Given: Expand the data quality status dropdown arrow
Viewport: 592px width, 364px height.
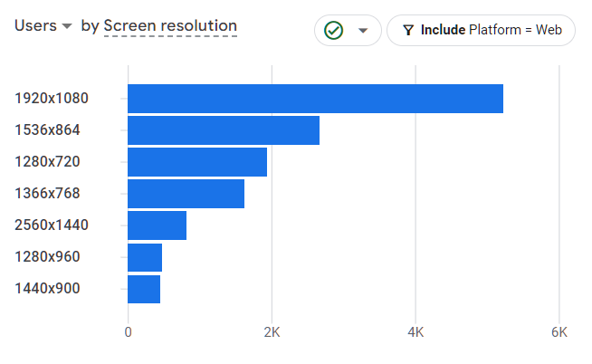Looking at the screenshot, I should [x=363, y=31].
